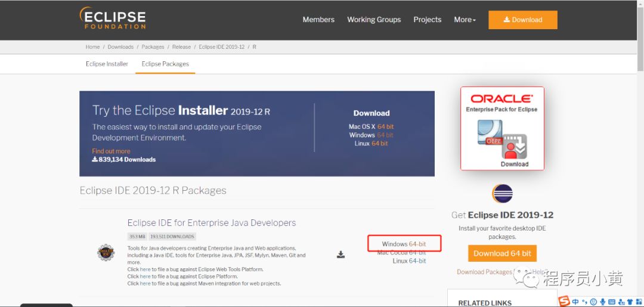
Task: Click the Windows 64 bit installer link in banner
Action: 385,135
